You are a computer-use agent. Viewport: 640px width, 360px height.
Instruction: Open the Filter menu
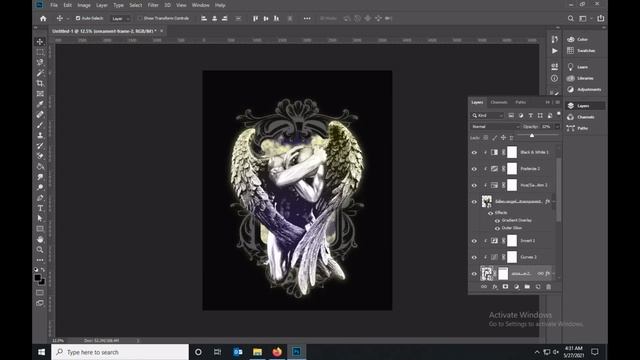tap(153, 5)
